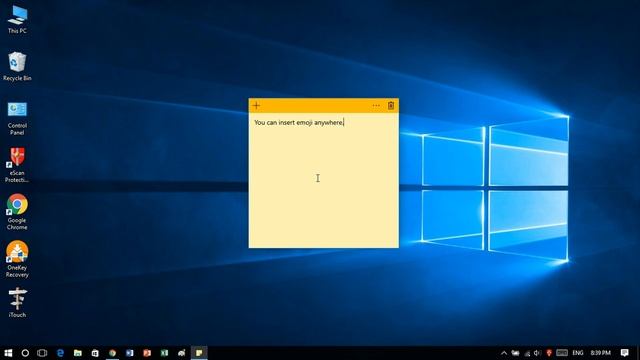Open the taskbar app left of Sticky Notes
Viewport: 640px width, 360px height.
tap(182, 353)
